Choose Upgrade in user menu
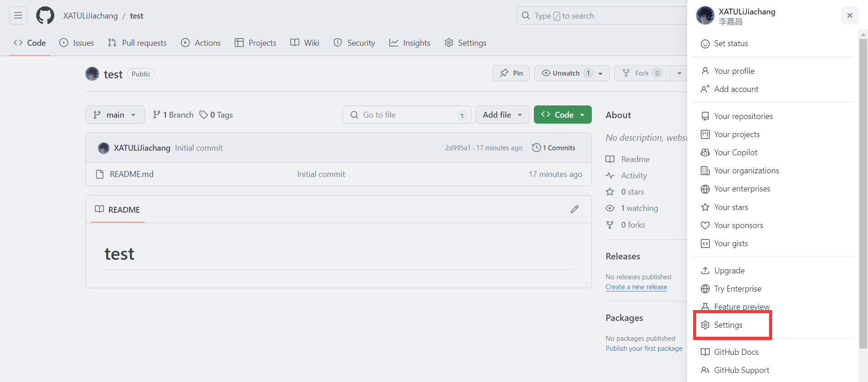This screenshot has width=868, height=382. click(x=773, y=271)
